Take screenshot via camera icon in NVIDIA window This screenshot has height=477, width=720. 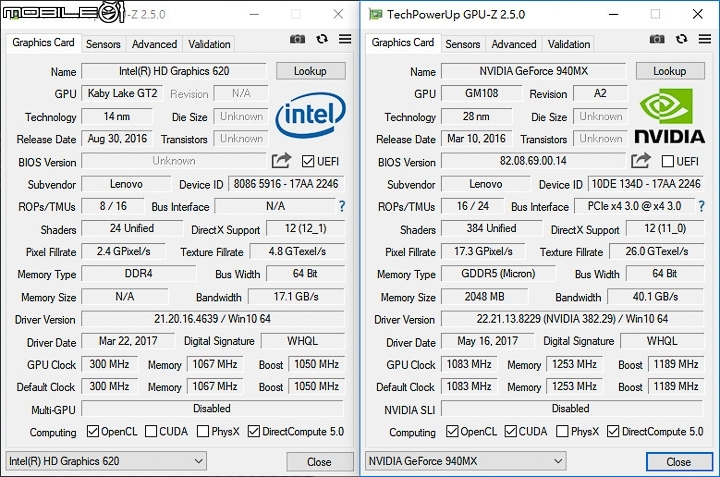[657, 39]
